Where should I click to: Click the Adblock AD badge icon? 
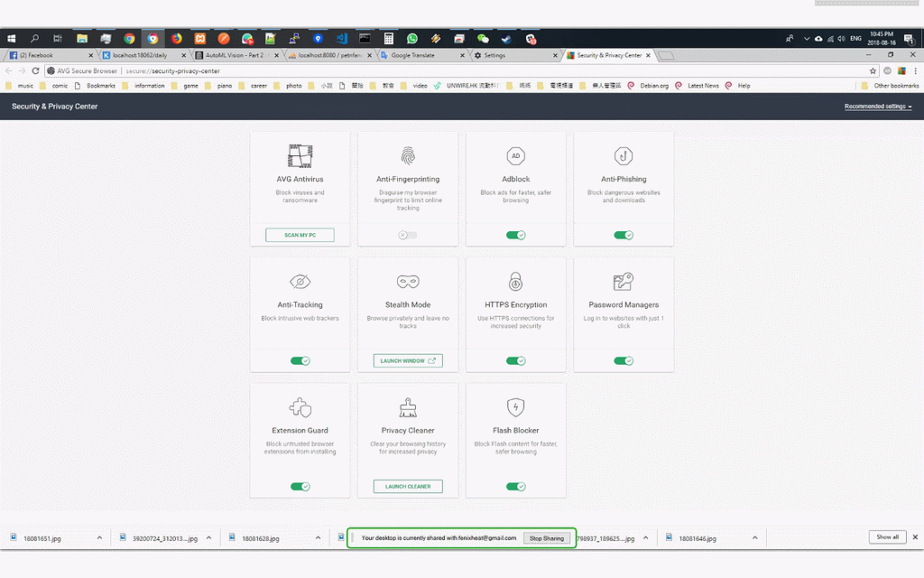coord(516,155)
